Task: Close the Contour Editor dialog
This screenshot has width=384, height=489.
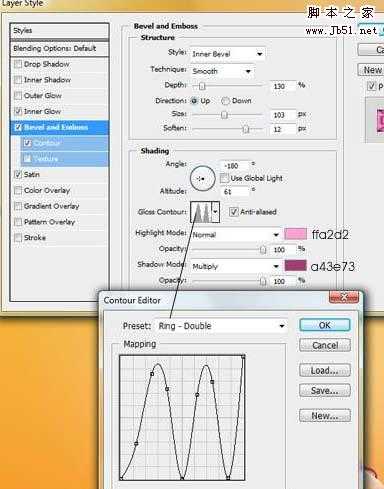Action: coord(344,296)
